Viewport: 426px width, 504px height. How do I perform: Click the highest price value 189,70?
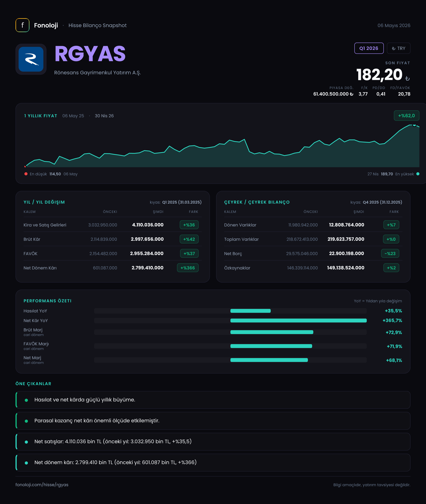[x=387, y=174]
